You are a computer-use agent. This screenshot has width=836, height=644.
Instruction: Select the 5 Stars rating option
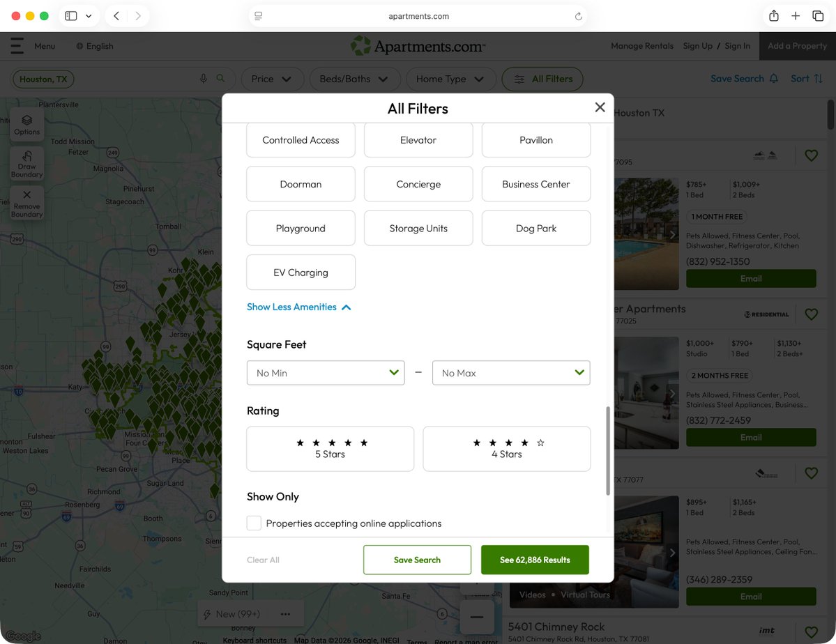click(330, 449)
